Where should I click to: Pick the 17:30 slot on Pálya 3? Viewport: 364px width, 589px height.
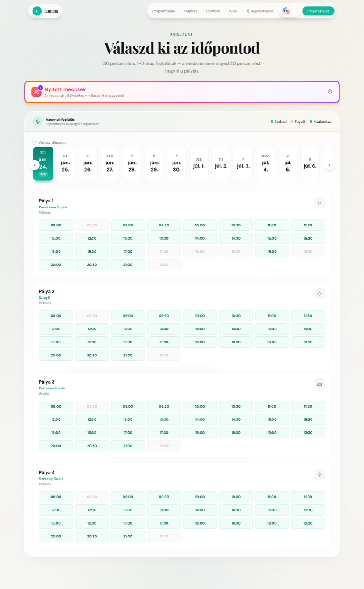coord(164,433)
